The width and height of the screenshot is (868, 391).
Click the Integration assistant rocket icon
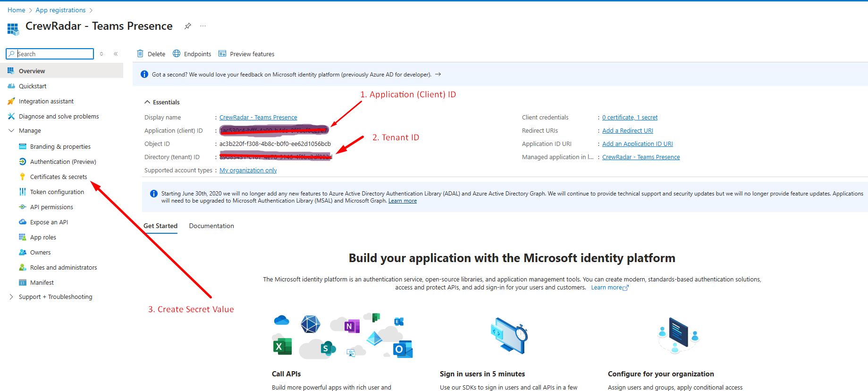pyautogui.click(x=11, y=101)
